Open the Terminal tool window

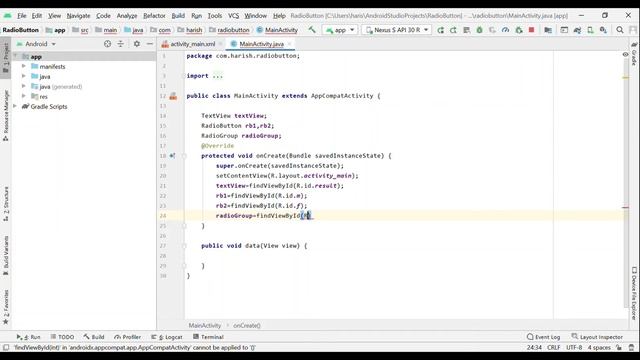[208, 337]
